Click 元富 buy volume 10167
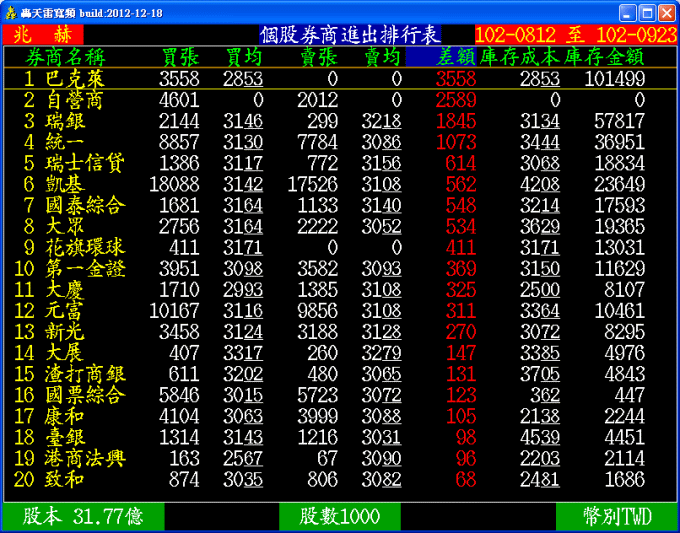680x533 pixels. pos(174,311)
